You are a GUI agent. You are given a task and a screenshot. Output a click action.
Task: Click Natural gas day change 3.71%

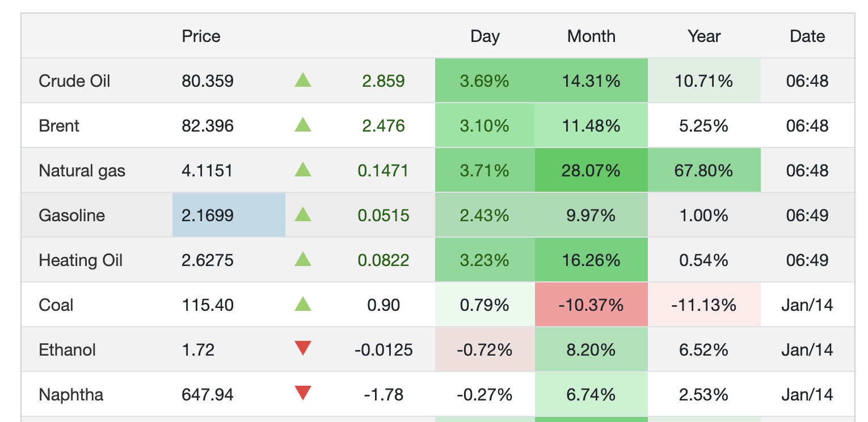pos(484,170)
